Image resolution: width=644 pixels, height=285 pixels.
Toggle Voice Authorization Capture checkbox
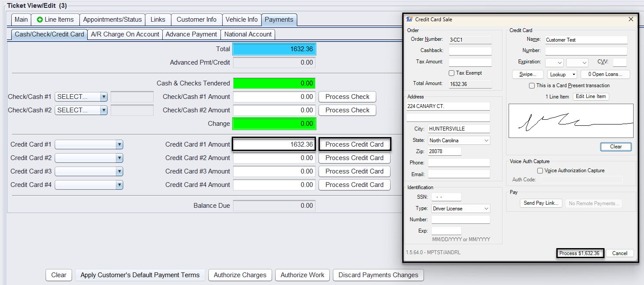click(540, 170)
